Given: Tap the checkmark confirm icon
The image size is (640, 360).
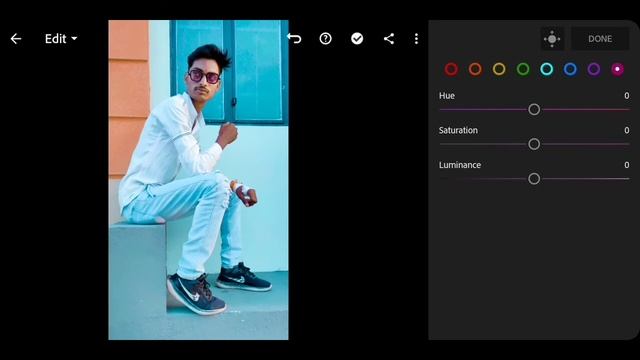Looking at the screenshot, I should pos(357,39).
